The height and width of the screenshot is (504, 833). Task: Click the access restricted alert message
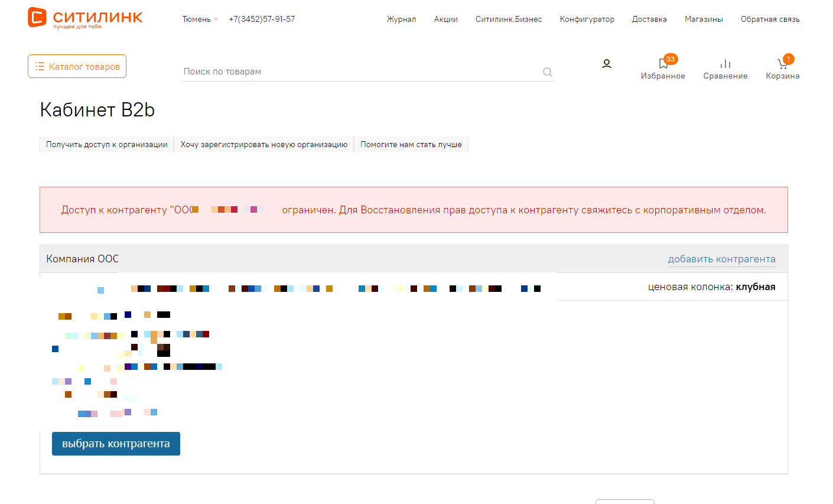(x=414, y=210)
